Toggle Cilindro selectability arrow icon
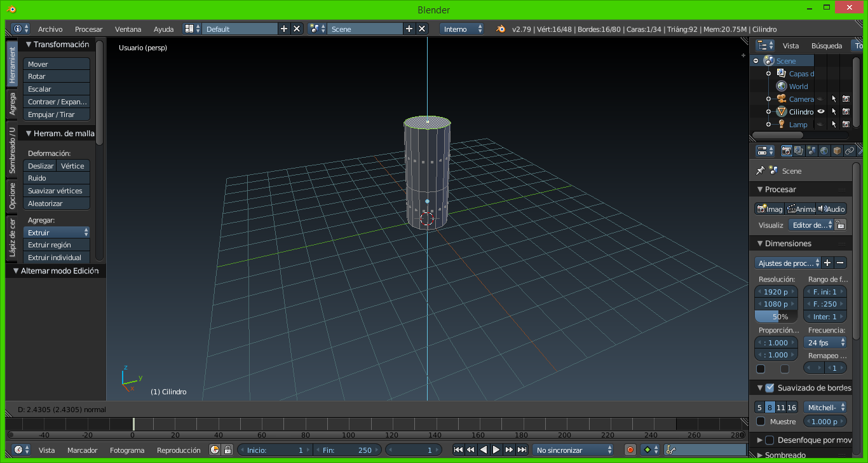The height and width of the screenshot is (463, 868). coord(834,112)
